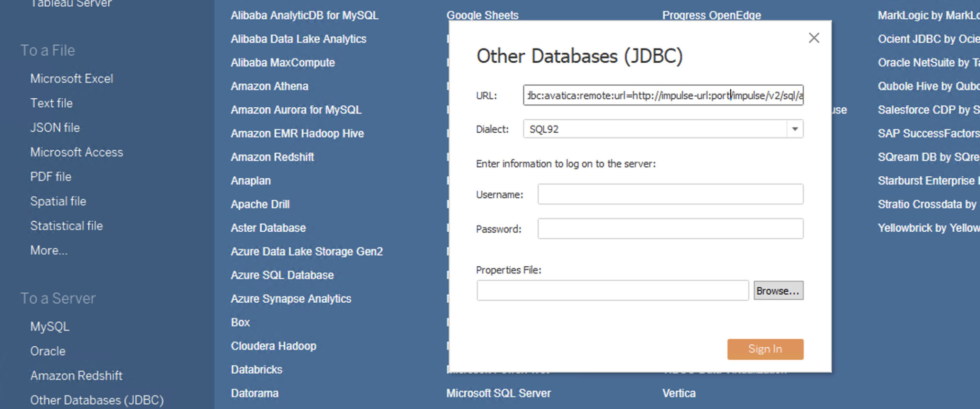Select Apache Drill connector
This screenshot has width=980, height=409.
(x=260, y=204)
